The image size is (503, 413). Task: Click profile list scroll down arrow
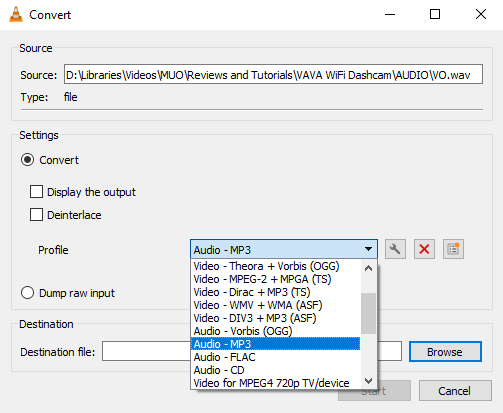(x=368, y=381)
